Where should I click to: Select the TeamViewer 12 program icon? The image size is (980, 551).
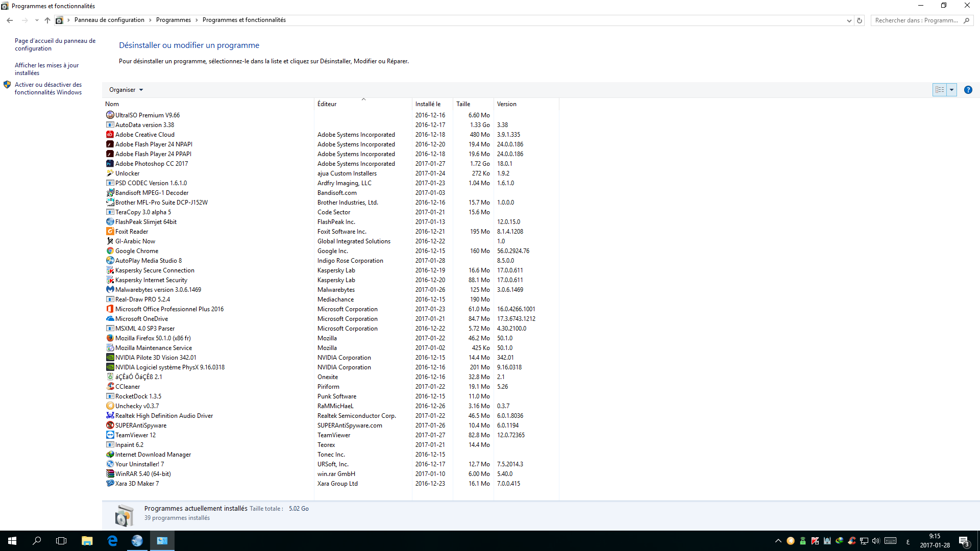(110, 435)
